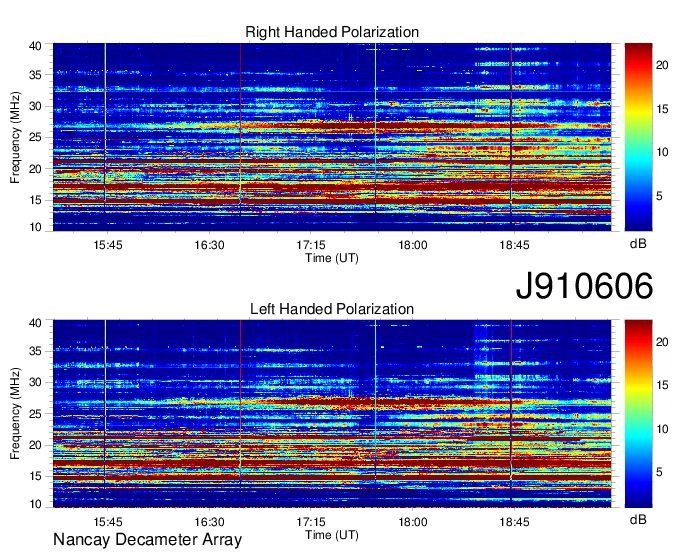Click the 25 MHz tick on bottom plot

tap(36, 414)
